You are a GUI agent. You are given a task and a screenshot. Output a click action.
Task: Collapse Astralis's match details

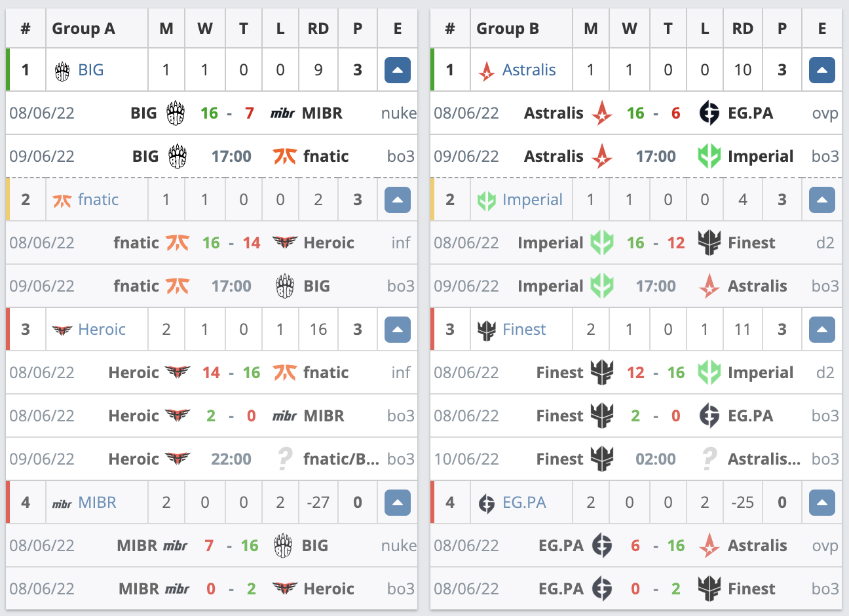[821, 69]
